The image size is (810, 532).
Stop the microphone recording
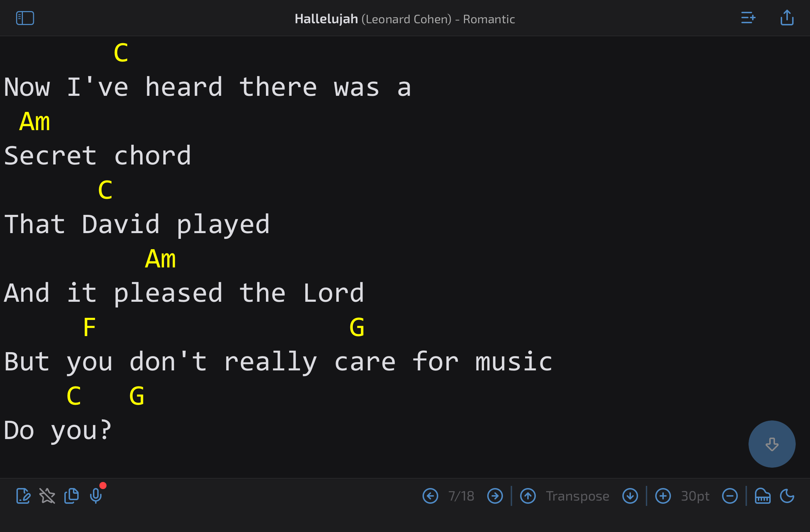[96, 496]
